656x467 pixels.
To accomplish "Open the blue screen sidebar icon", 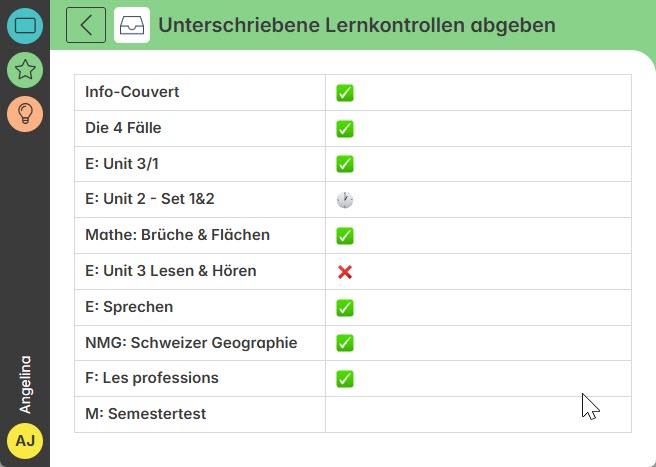I will (x=25, y=26).
